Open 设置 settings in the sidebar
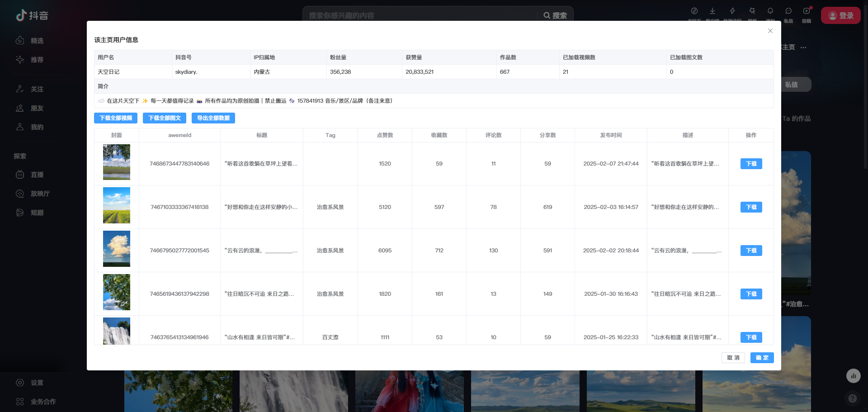Viewport: 868px width, 412px height. pos(30,383)
